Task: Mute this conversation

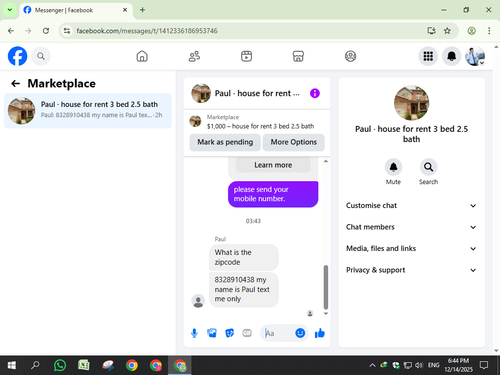Action: 393,167
